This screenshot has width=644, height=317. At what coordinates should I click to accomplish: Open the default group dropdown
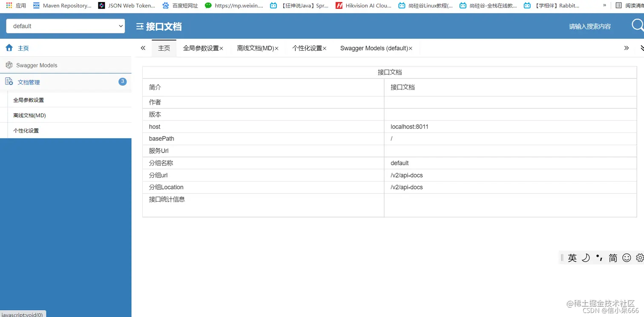point(66,26)
